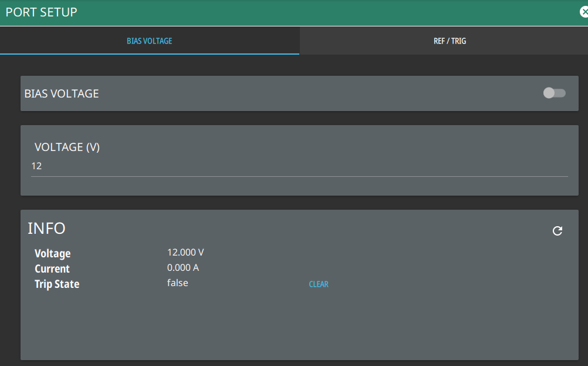Click the refresh icon in INFO panel
Viewport: 588px width, 366px height.
557,231
